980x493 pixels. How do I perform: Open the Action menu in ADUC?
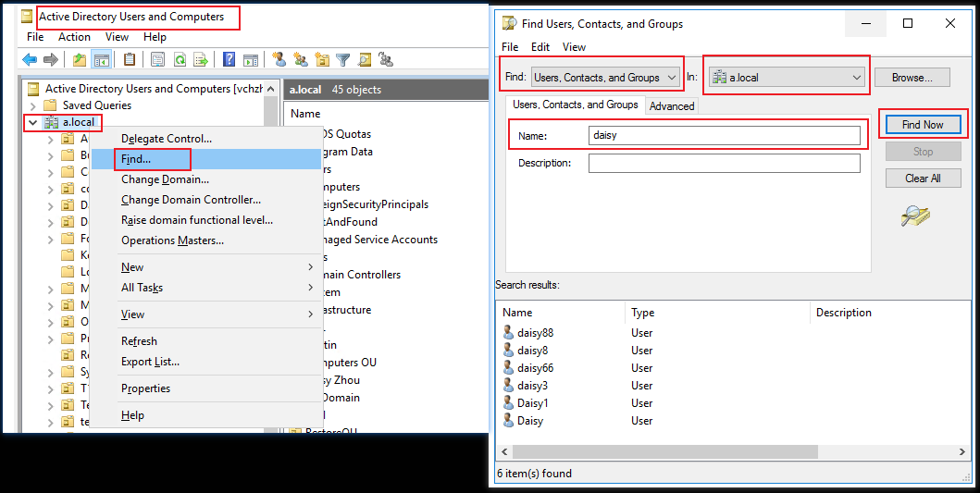(74, 37)
